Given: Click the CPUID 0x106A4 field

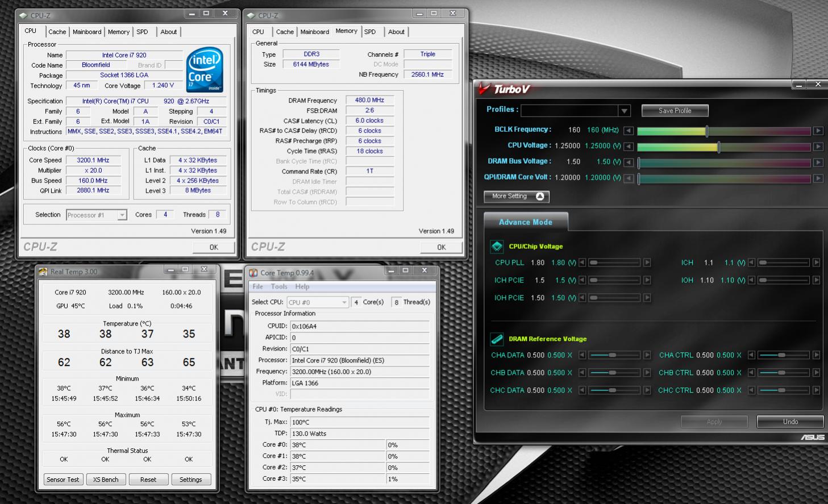Looking at the screenshot, I should (x=360, y=326).
